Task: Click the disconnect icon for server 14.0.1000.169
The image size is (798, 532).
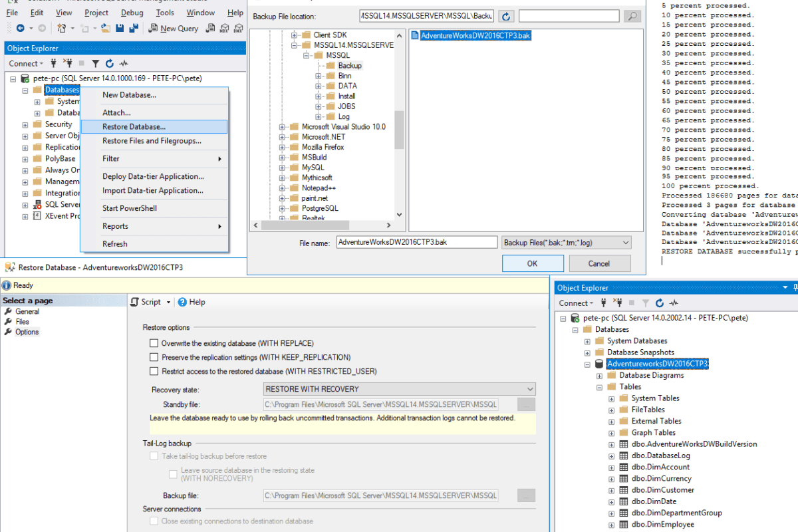Action: [68, 63]
